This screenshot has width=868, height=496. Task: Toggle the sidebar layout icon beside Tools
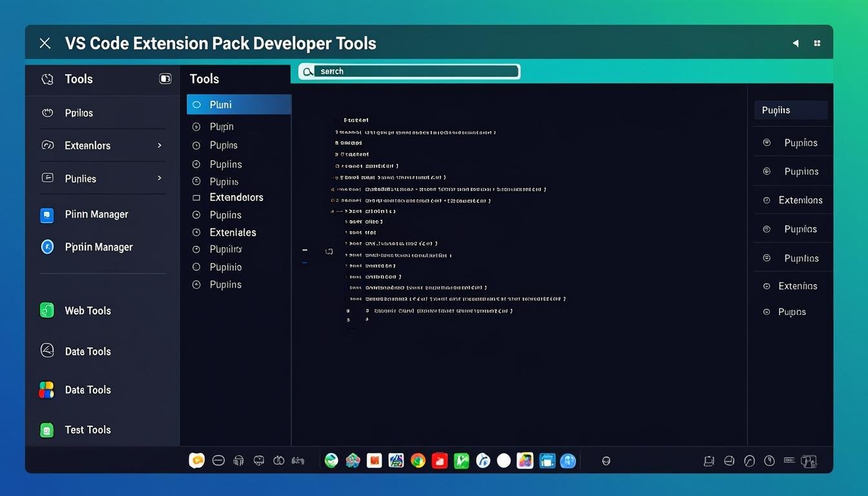pyautogui.click(x=165, y=79)
